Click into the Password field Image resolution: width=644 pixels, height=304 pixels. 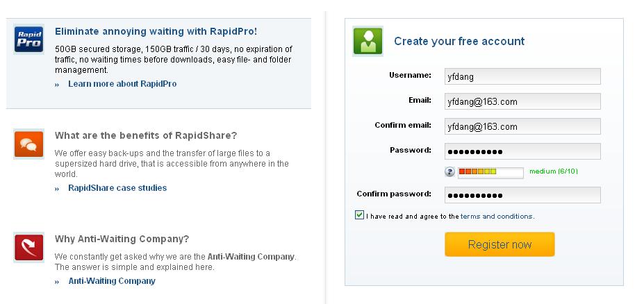pos(522,151)
